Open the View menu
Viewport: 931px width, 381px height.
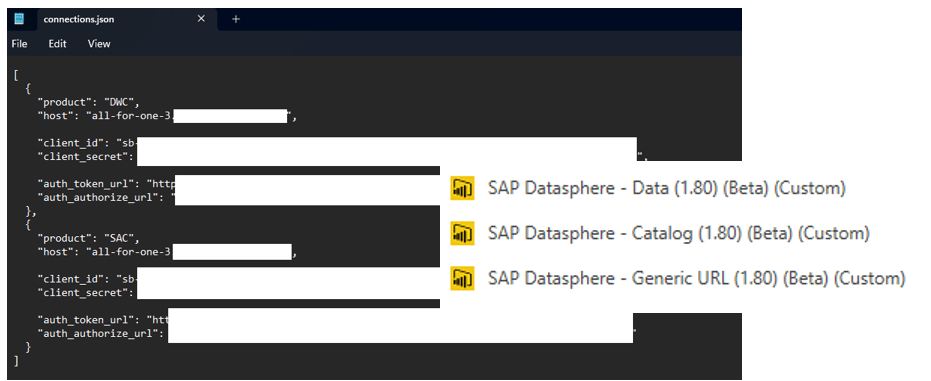pyautogui.click(x=99, y=43)
